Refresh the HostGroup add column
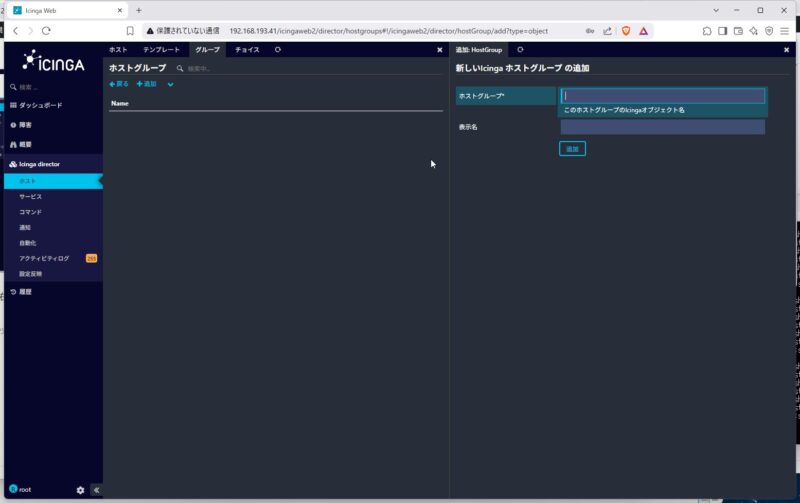 tap(520, 49)
